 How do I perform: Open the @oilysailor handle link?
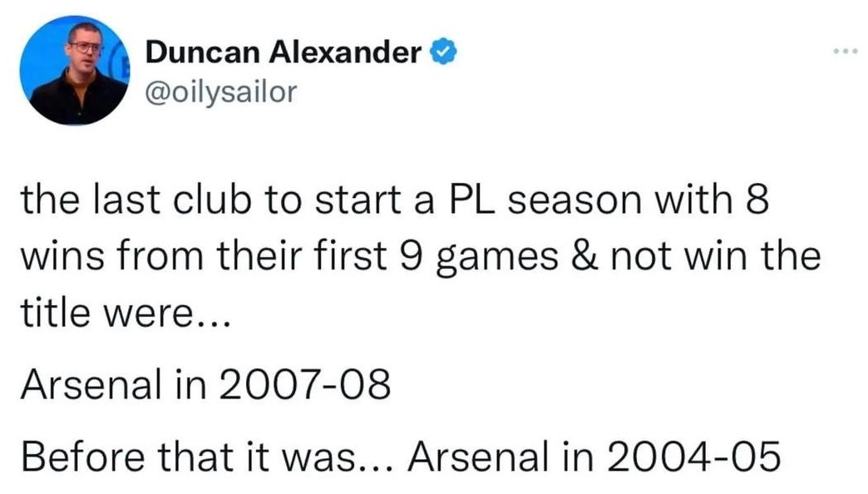click(x=221, y=92)
